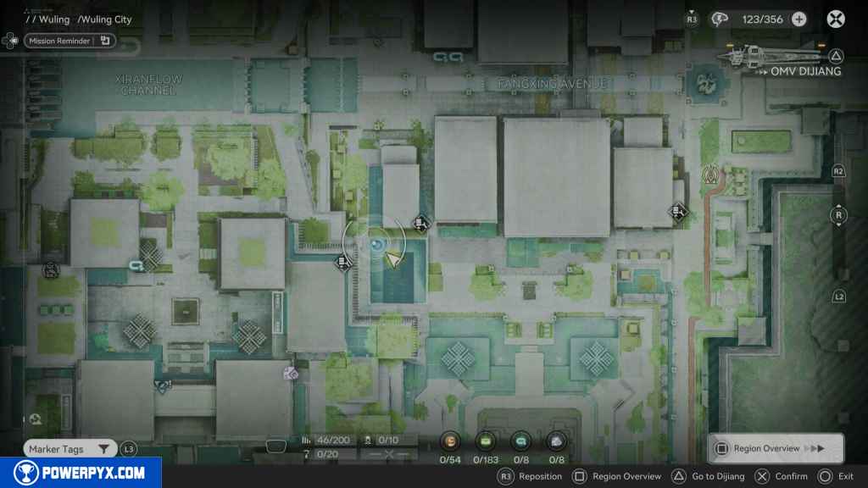Click the plus button beside 123/356
This screenshot has width=868, height=488.
click(x=798, y=19)
